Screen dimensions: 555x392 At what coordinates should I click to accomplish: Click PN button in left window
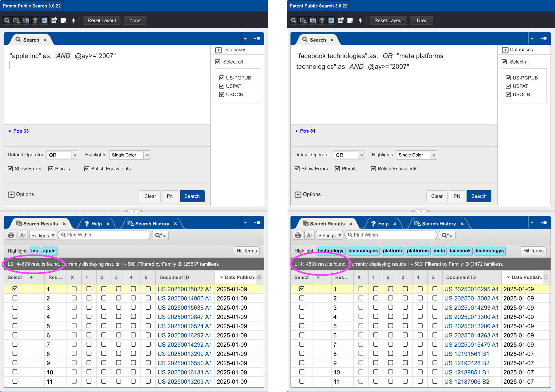coord(170,196)
